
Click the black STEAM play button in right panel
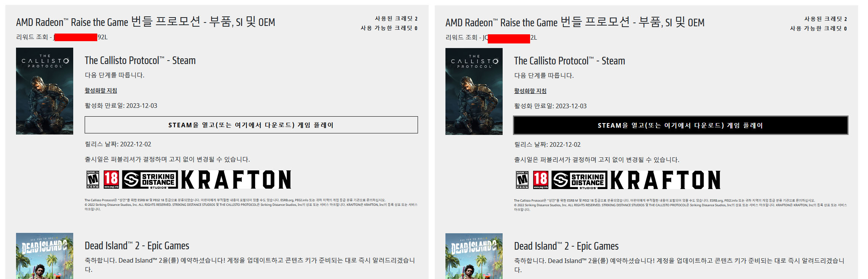click(x=681, y=125)
